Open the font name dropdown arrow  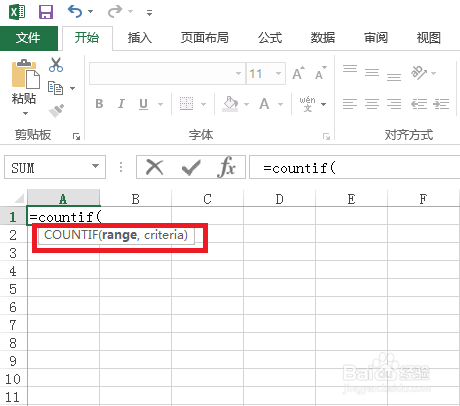(x=238, y=73)
